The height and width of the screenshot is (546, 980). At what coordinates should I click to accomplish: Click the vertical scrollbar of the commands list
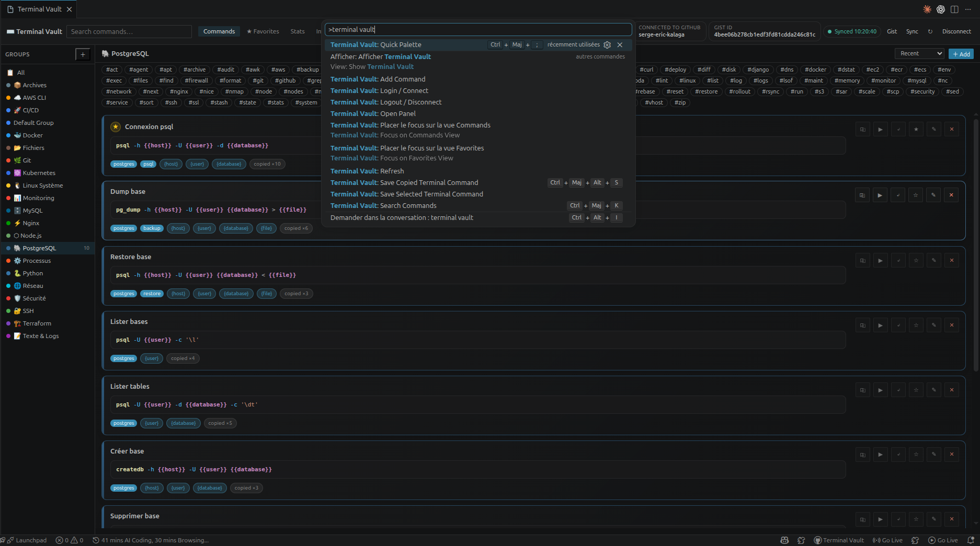click(976, 246)
